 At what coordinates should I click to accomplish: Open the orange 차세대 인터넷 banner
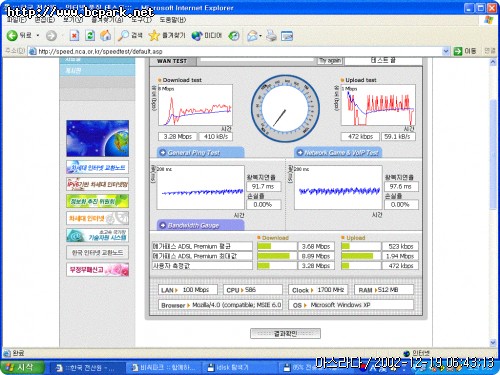click(97, 219)
